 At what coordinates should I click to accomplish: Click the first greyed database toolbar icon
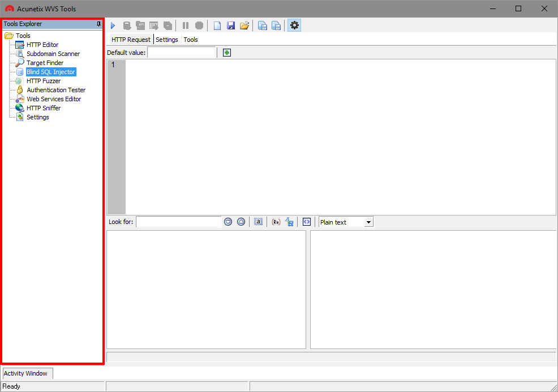point(127,25)
